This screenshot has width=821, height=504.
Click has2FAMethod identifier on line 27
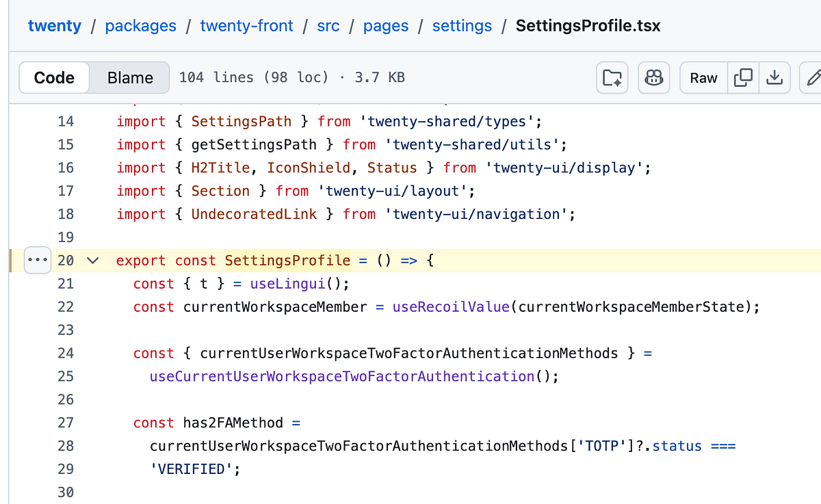pos(233,423)
